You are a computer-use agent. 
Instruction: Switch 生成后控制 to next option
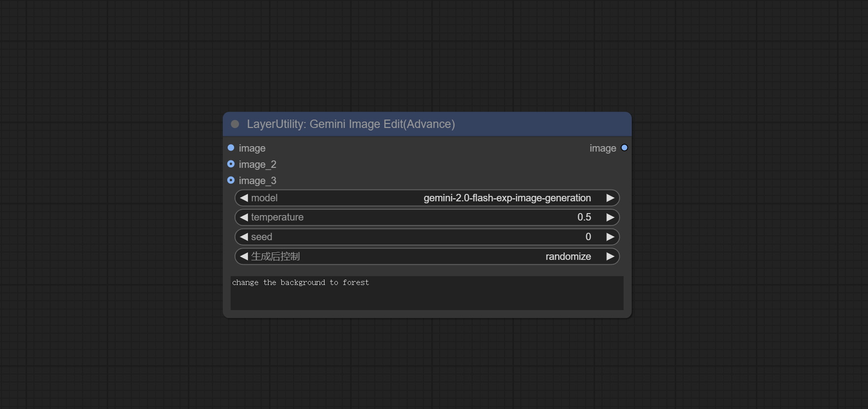[610, 256]
